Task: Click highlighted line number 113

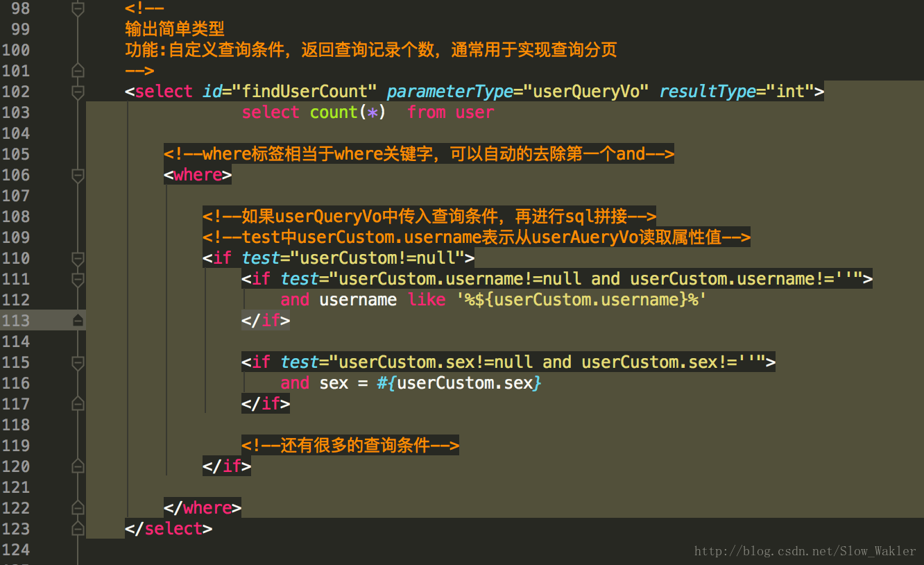Action: point(16,321)
